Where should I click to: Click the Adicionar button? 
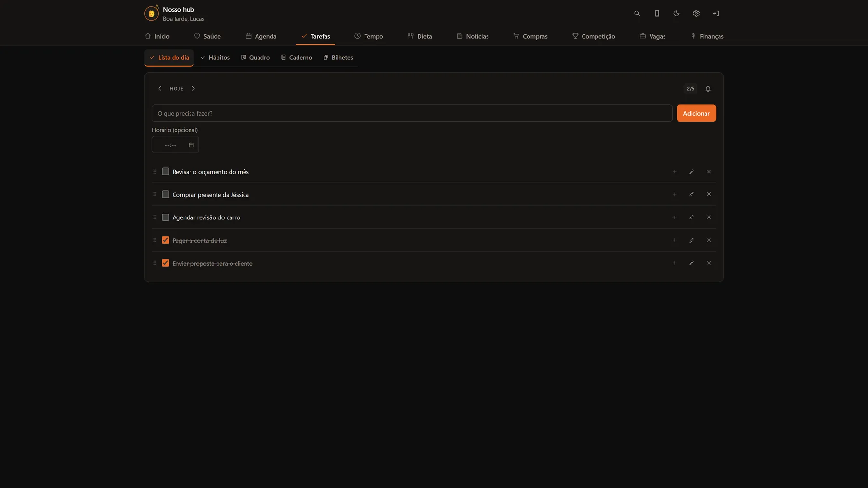pos(696,113)
